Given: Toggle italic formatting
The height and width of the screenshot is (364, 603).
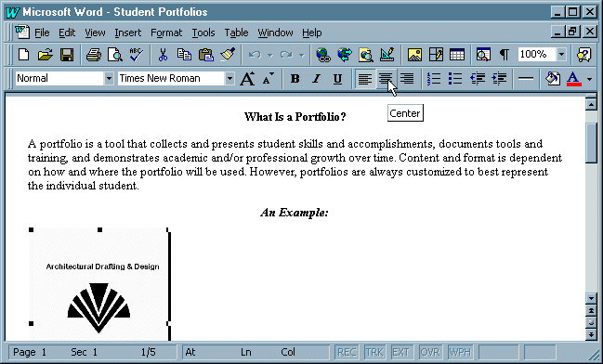Looking at the screenshot, I should 317,79.
